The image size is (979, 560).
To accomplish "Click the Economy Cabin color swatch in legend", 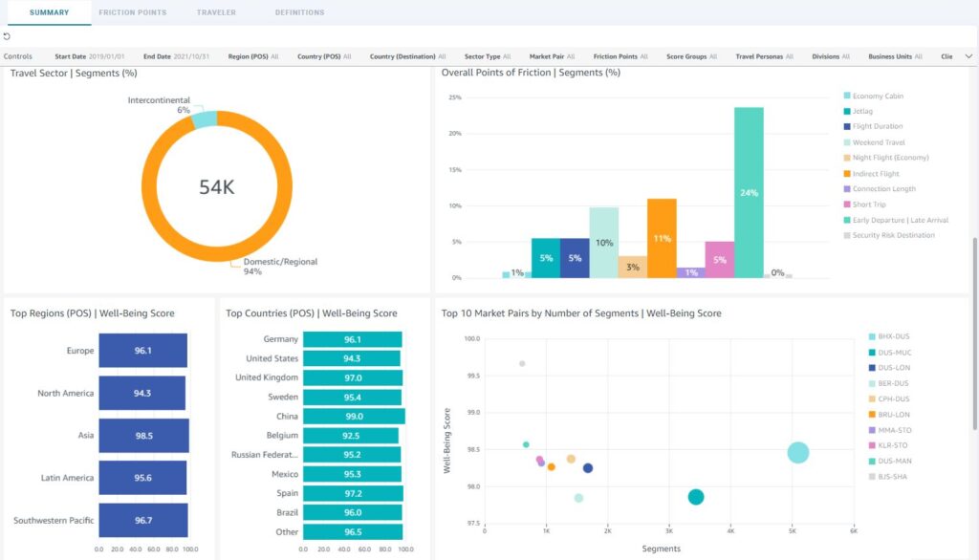I will 849,95.
